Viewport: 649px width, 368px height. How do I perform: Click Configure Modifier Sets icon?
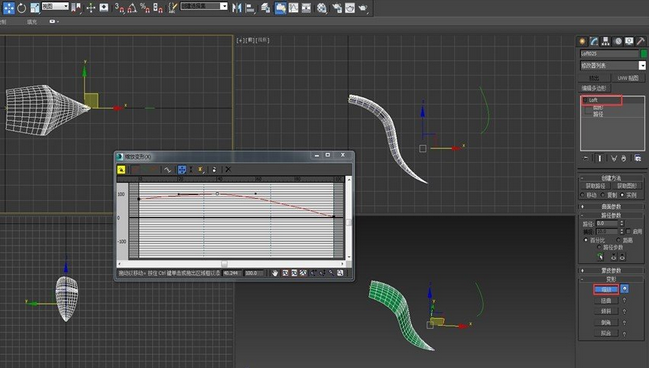[638, 158]
